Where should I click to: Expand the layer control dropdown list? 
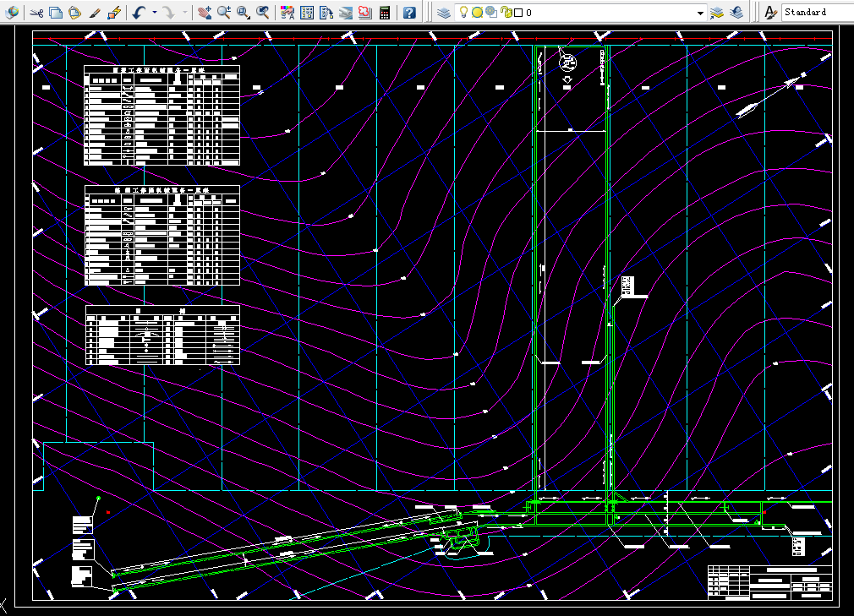[700, 13]
